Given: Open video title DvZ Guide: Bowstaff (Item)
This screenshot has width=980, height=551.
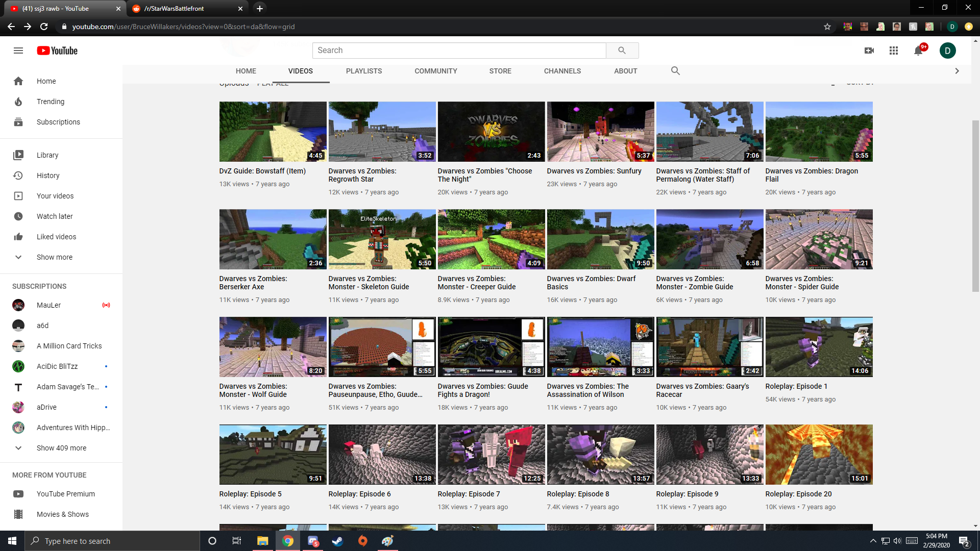Looking at the screenshot, I should point(262,171).
